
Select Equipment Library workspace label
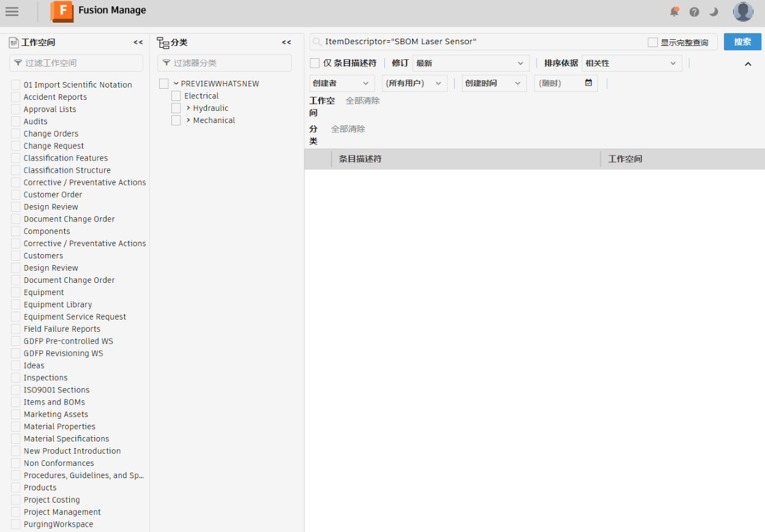[58, 304]
